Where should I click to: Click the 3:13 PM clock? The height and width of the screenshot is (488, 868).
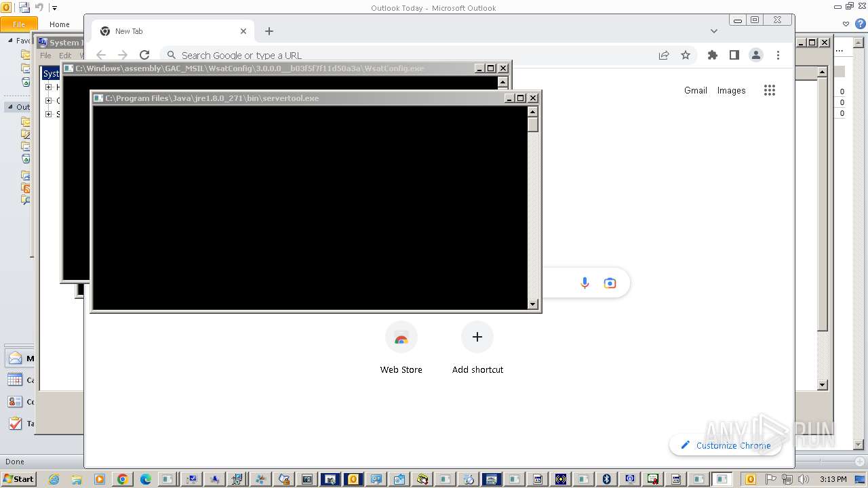click(x=833, y=479)
